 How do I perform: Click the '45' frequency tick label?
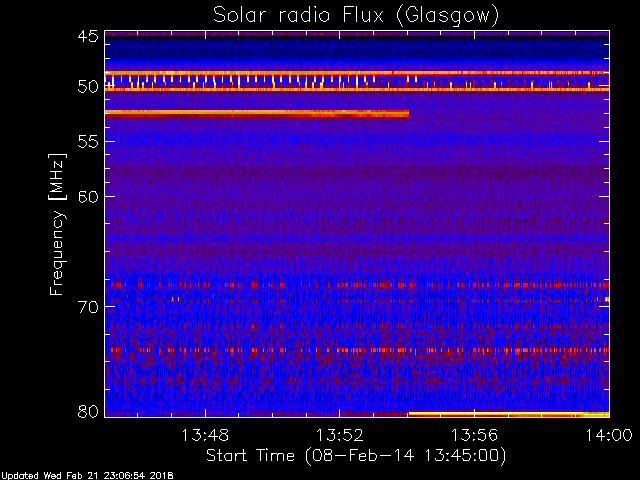88,37
